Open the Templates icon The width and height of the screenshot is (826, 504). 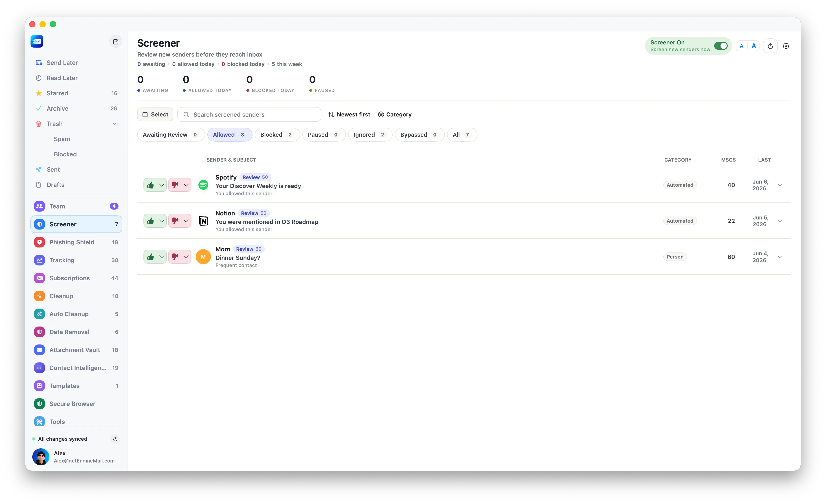(x=40, y=386)
